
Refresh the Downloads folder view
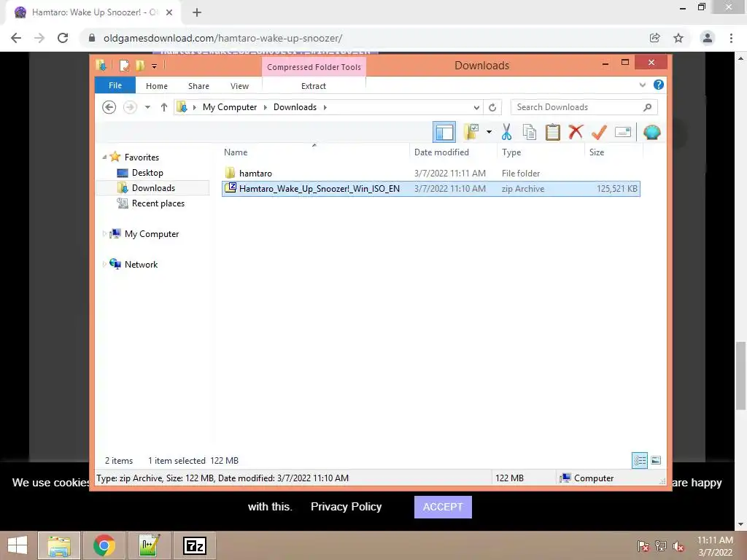(492, 107)
